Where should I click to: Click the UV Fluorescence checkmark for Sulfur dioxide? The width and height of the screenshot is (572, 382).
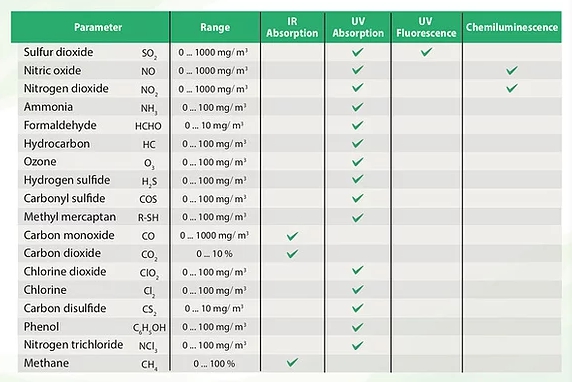coord(426,52)
